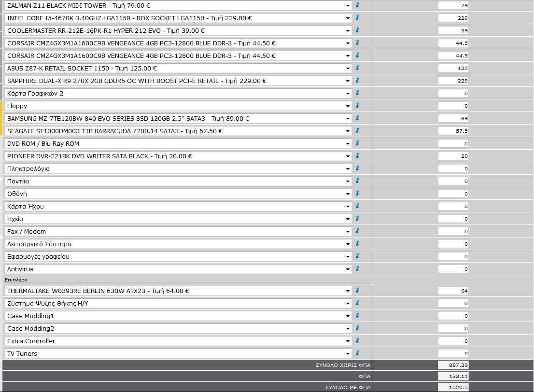Open the Οθόνη selection dropdown
Viewport: 534px width, 392px height.
coord(178,194)
